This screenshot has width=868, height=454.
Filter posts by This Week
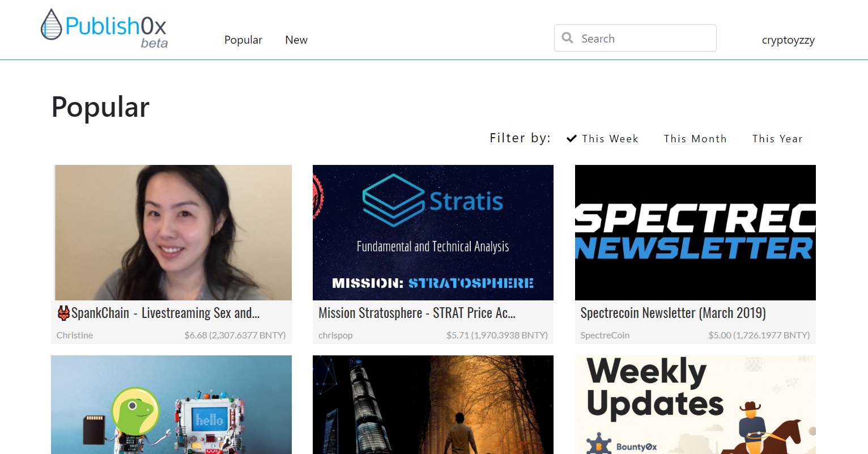coord(603,139)
